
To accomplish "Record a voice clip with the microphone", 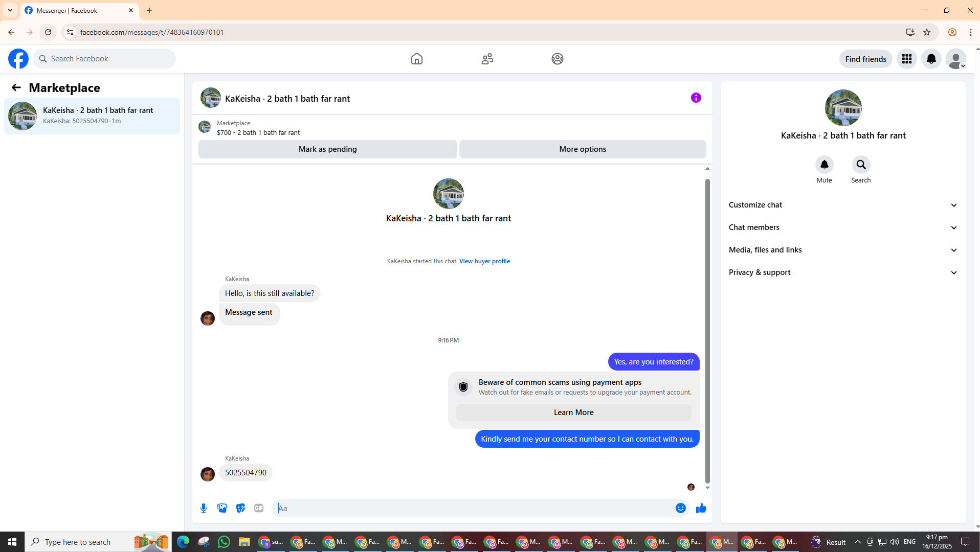I will click(x=204, y=508).
